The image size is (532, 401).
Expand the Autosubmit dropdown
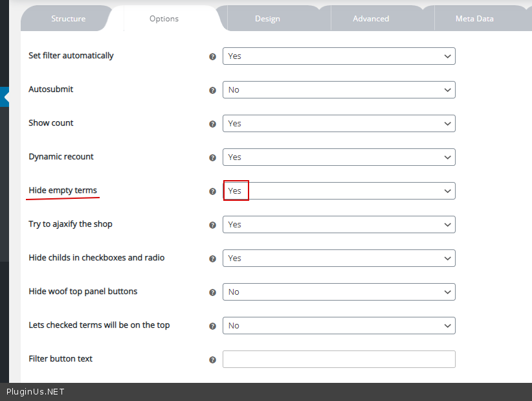pos(338,90)
